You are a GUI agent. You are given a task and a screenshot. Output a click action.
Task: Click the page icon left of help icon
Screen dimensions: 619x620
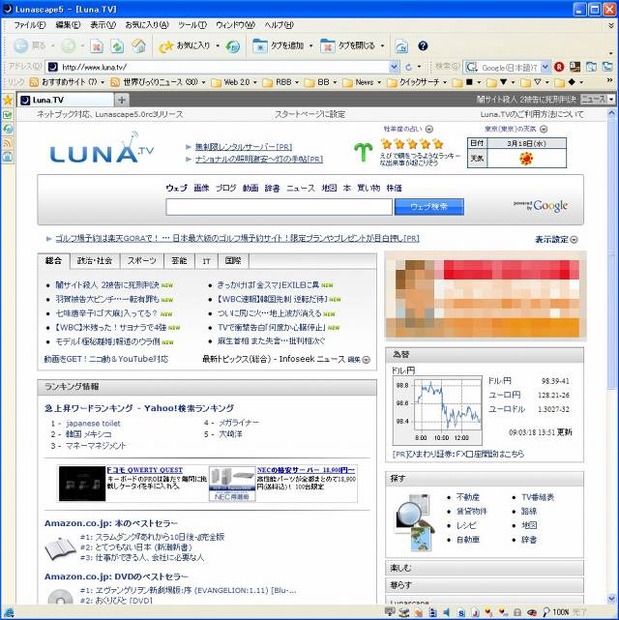click(x=402, y=46)
